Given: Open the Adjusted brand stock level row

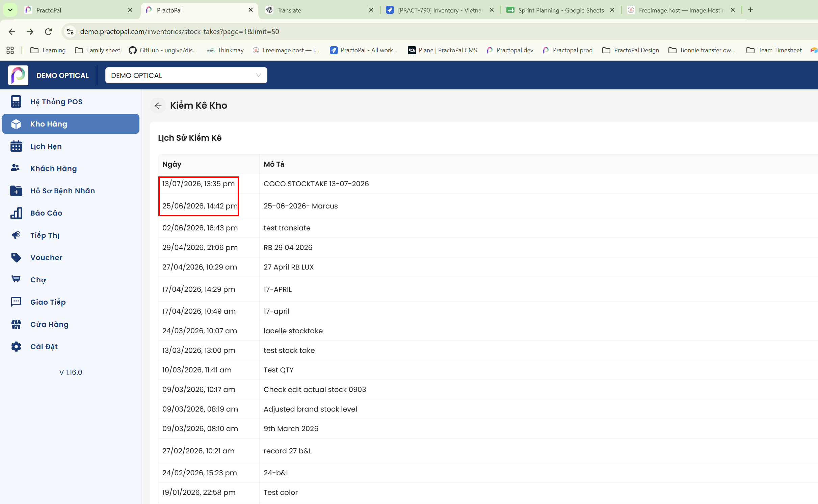Looking at the screenshot, I should pos(488,409).
